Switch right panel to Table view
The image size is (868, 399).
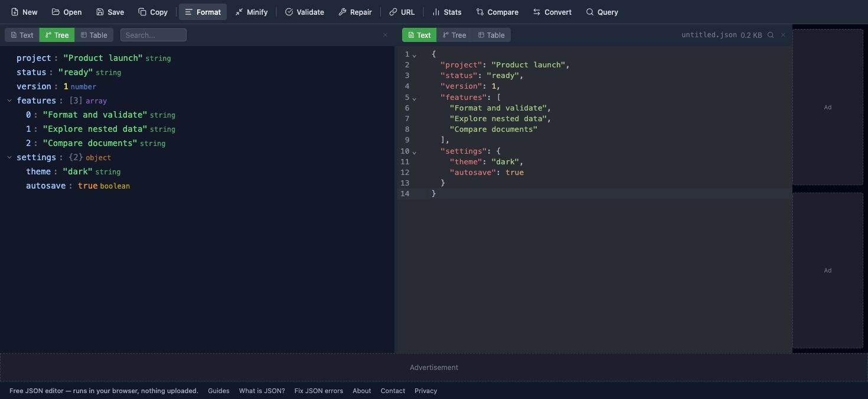click(491, 35)
